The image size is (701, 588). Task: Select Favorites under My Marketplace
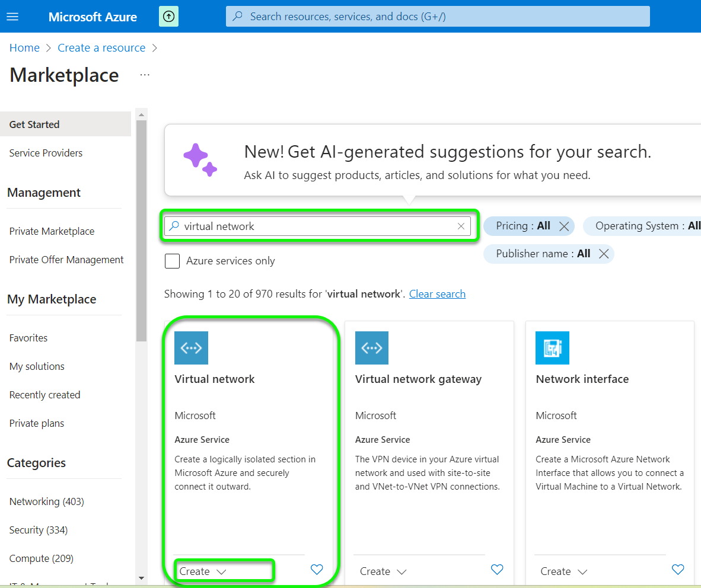pos(28,338)
